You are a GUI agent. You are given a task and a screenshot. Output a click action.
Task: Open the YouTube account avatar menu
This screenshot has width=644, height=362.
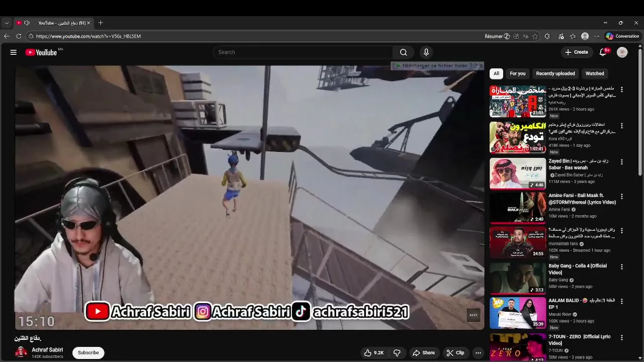pos(622,52)
